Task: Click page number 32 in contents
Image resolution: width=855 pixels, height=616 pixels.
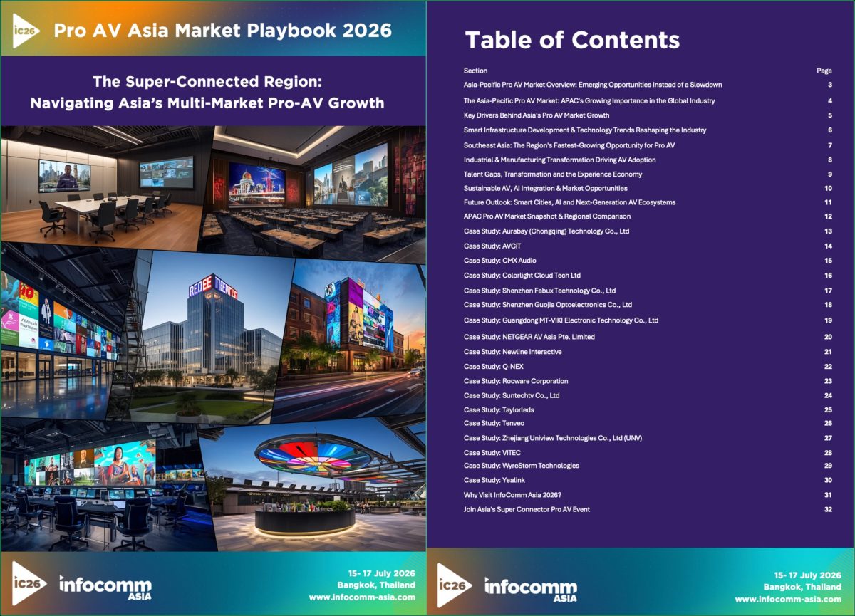Action: (x=828, y=509)
